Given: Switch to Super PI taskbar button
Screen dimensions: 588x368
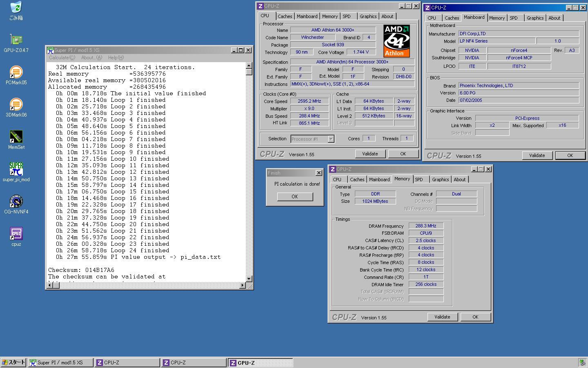Looking at the screenshot, I should 60,362.
